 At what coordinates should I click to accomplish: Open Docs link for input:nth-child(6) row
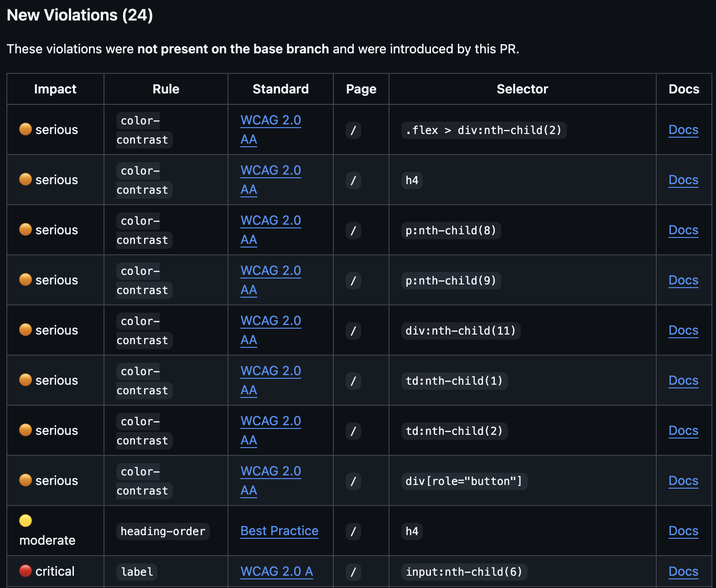click(683, 572)
